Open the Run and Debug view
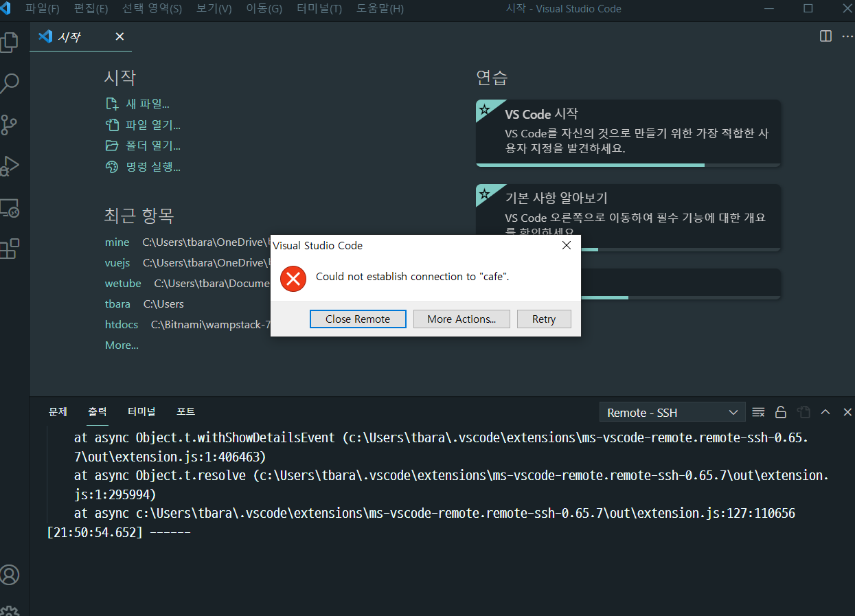This screenshot has width=855, height=616. [10, 166]
